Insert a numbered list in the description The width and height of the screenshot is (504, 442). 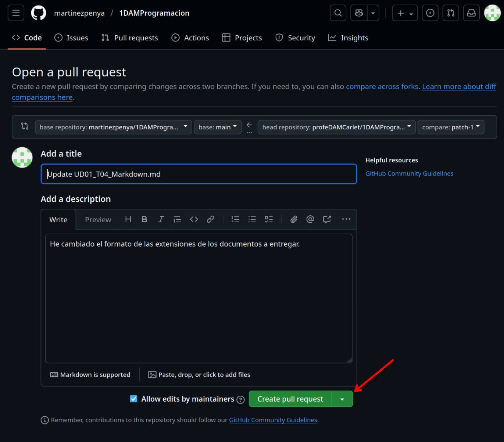coord(235,219)
